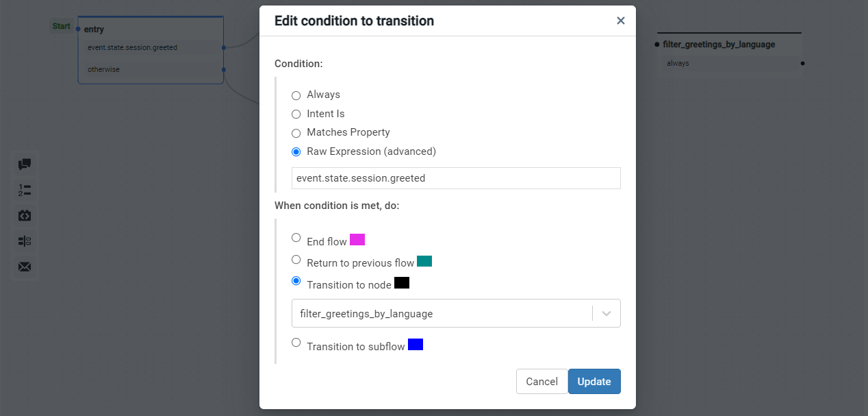Click the router split icon in sidebar
Viewport: 868px width, 416px height.
pos(25,241)
